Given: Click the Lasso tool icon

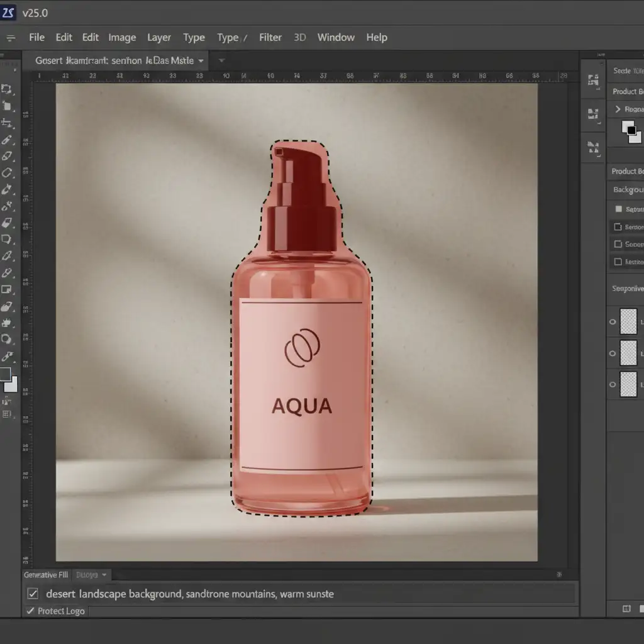Looking at the screenshot, I should 7,172.
